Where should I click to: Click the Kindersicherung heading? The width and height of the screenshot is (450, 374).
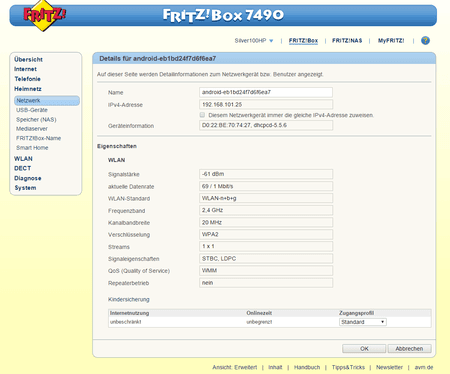pyautogui.click(x=129, y=299)
